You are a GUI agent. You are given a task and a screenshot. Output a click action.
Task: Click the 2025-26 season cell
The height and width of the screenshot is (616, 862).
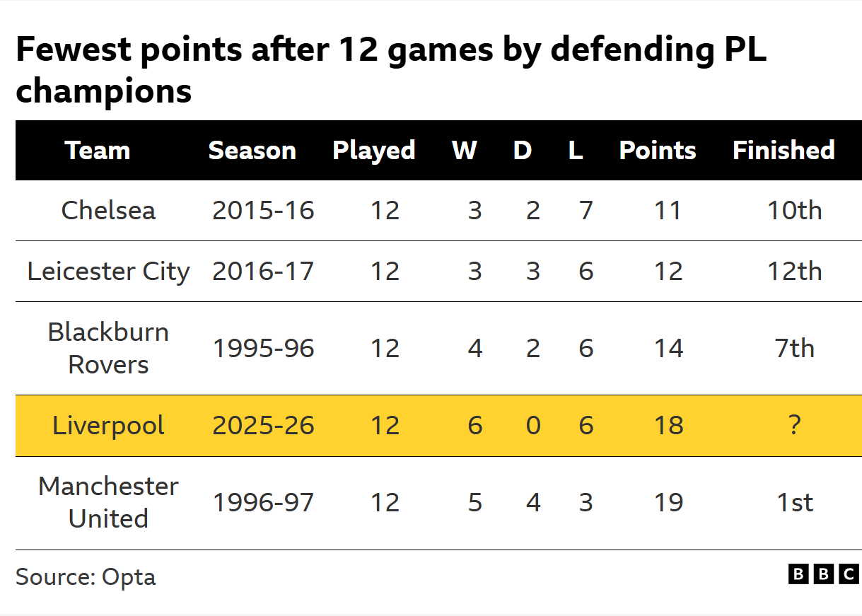point(263,425)
